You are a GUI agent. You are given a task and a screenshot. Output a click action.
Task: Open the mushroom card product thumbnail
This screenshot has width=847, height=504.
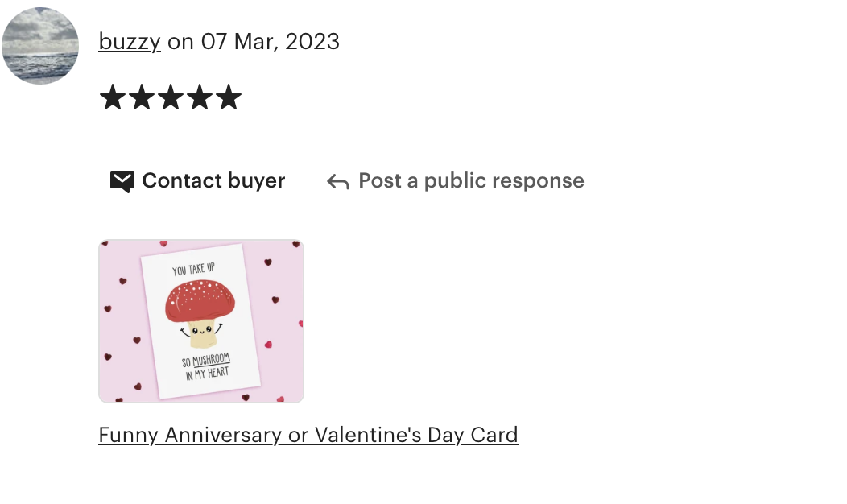[x=201, y=321]
